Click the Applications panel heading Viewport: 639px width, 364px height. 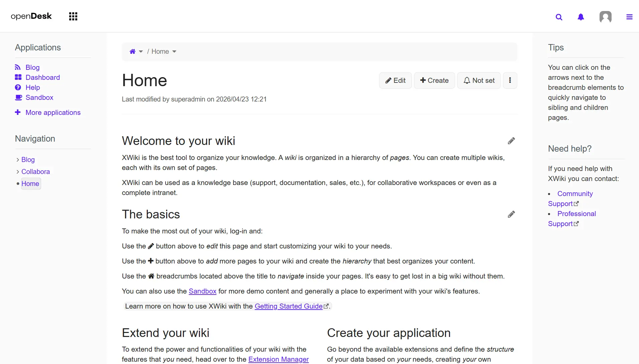point(38,47)
